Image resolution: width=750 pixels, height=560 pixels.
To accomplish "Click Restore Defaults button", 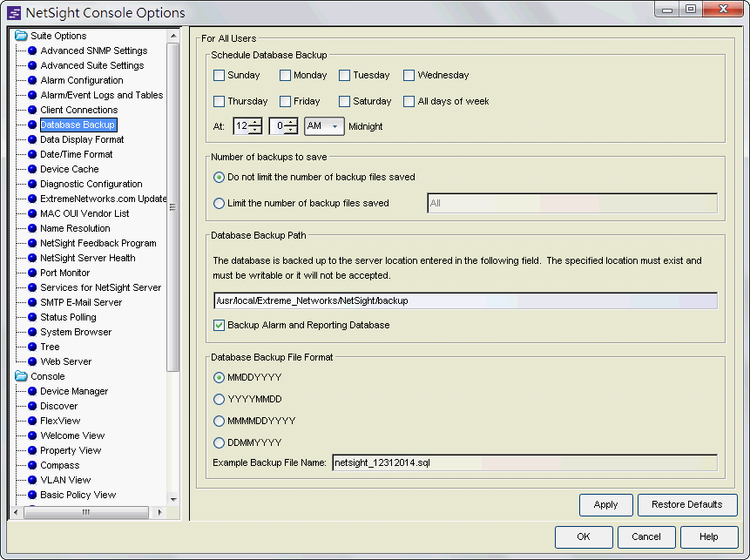I will (687, 505).
